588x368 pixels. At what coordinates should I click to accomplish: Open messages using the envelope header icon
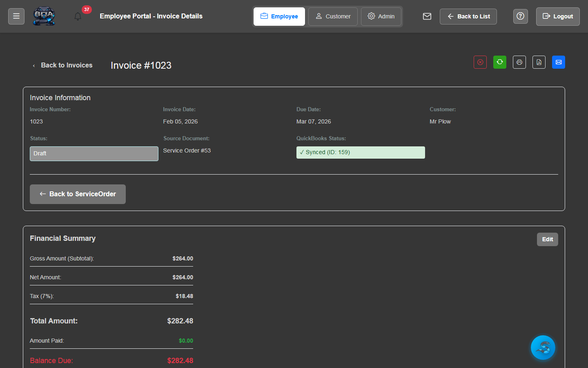(427, 16)
